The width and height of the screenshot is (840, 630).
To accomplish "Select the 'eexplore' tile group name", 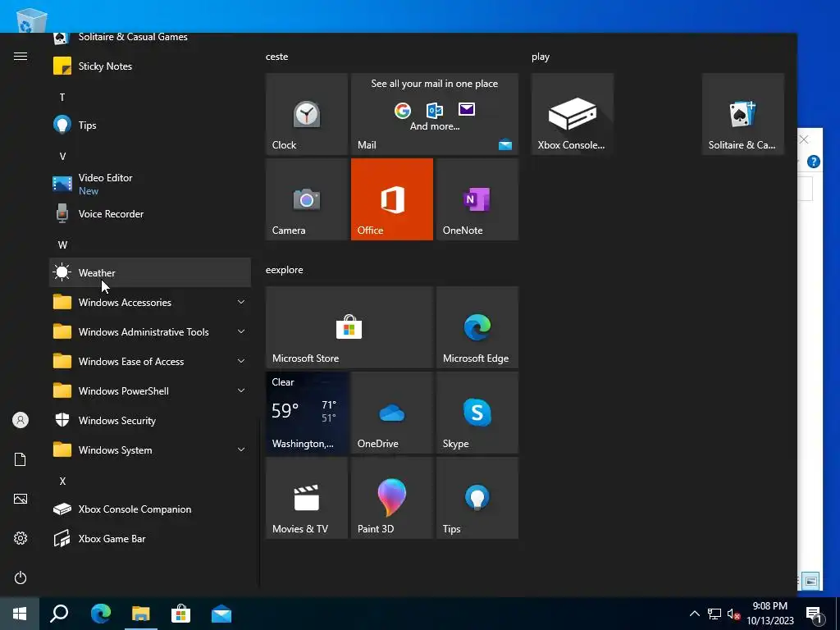I will [285, 270].
